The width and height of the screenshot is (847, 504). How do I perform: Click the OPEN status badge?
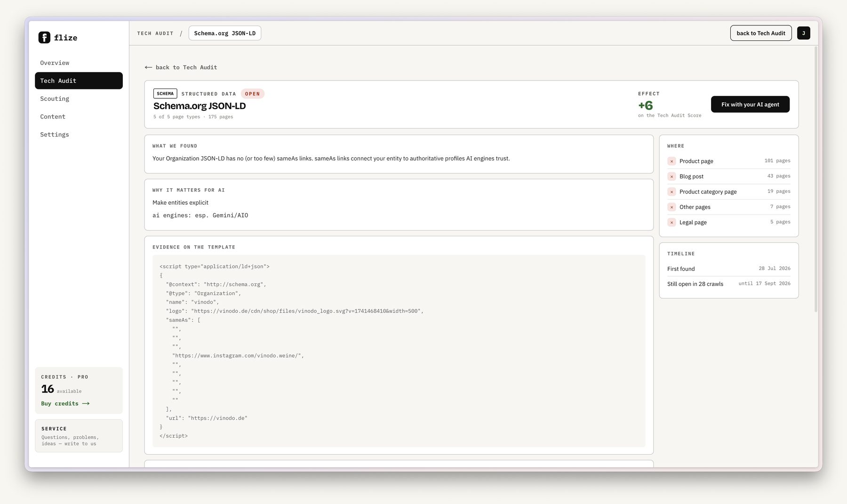click(252, 94)
